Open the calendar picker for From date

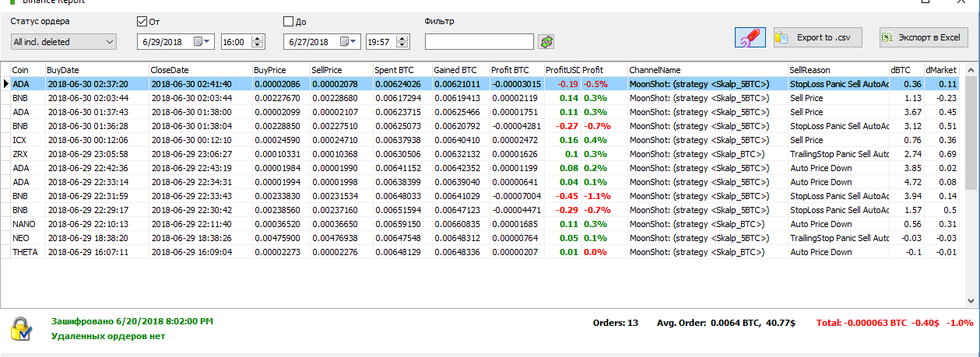coord(199,41)
